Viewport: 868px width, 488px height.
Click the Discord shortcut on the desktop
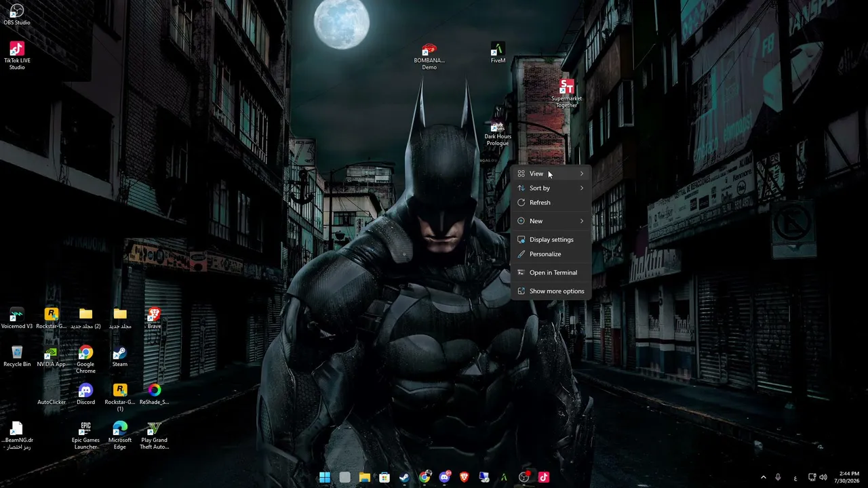tap(85, 394)
